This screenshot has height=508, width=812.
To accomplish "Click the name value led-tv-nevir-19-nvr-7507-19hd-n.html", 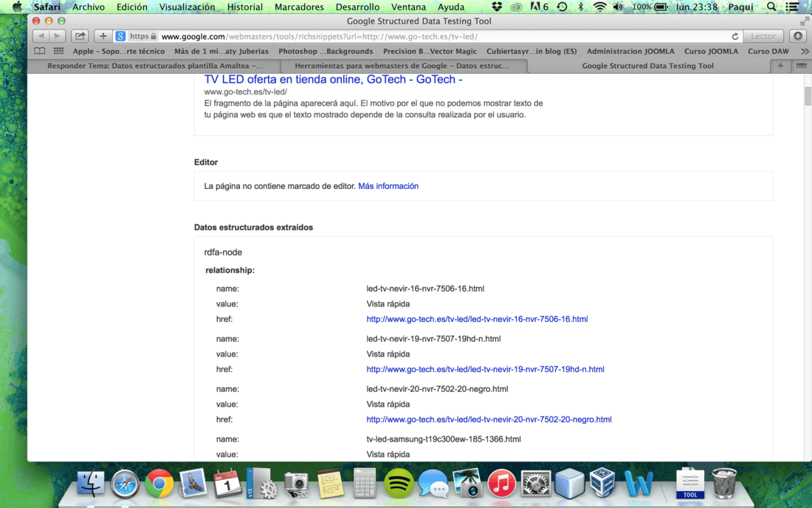I will click(433, 339).
